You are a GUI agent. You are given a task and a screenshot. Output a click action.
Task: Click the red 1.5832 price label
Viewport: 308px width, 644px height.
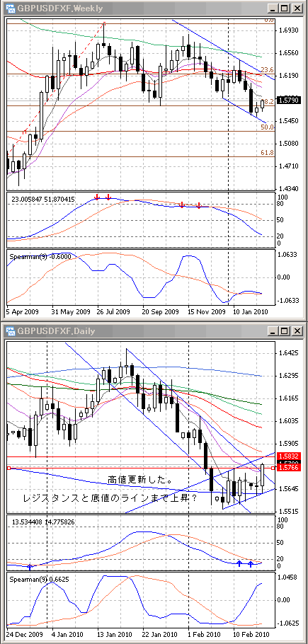(290, 456)
